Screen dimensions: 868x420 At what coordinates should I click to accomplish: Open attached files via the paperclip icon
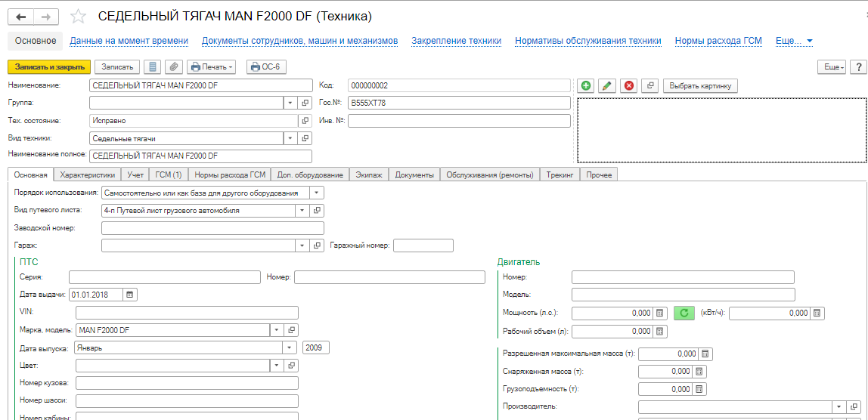[174, 67]
